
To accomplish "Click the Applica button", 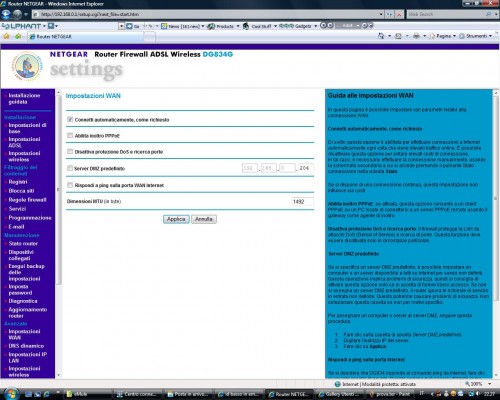I will point(176,219).
